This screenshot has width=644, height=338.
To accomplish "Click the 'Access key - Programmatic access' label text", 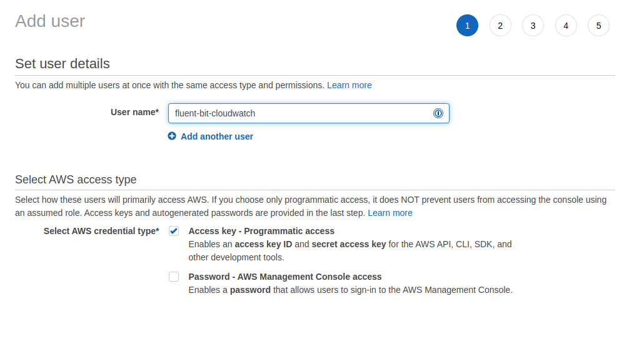I will (261, 231).
